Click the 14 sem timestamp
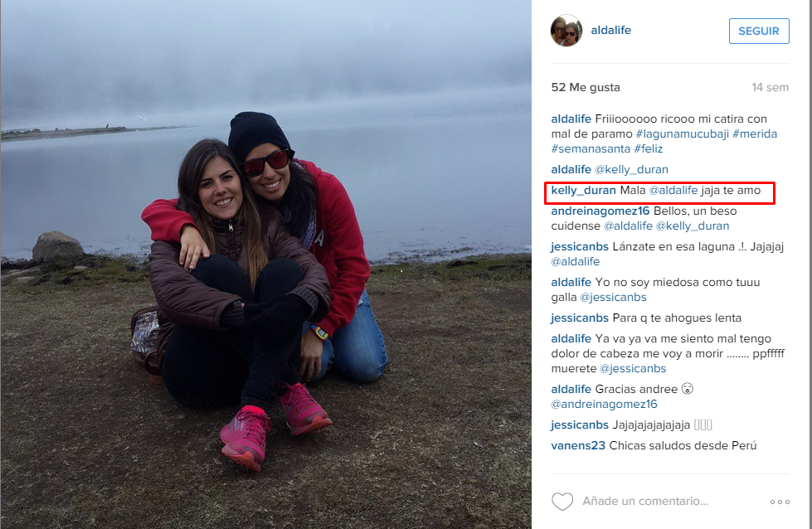The height and width of the screenshot is (529, 812). click(x=770, y=87)
